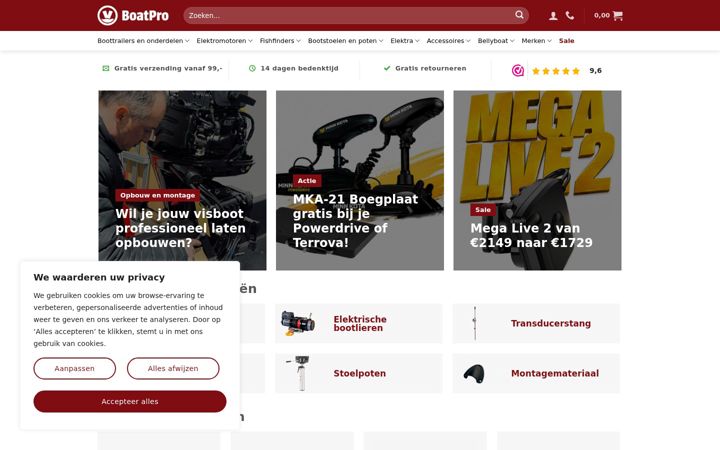
Task: Open the Mega Live 2 sale banner
Action: click(x=537, y=180)
